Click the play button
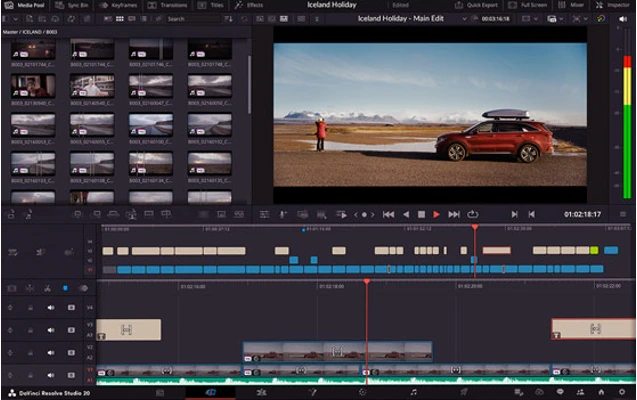 click(436, 214)
